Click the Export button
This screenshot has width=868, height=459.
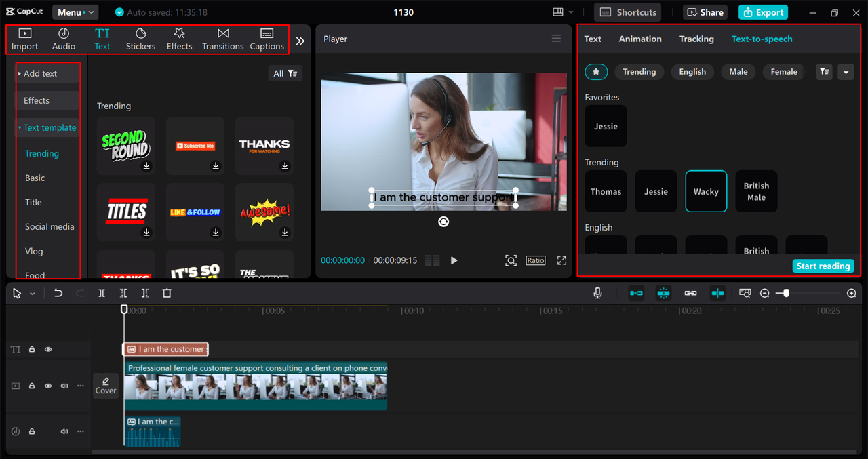coord(764,12)
